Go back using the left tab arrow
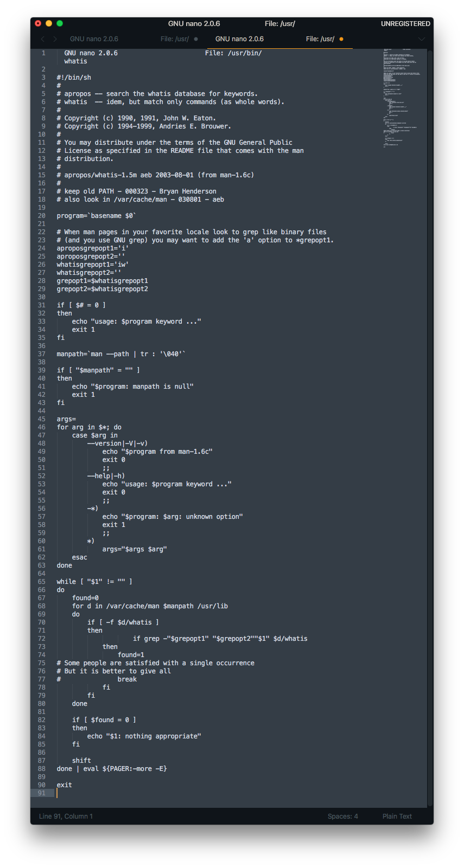This screenshot has width=464, height=868. pyautogui.click(x=42, y=39)
